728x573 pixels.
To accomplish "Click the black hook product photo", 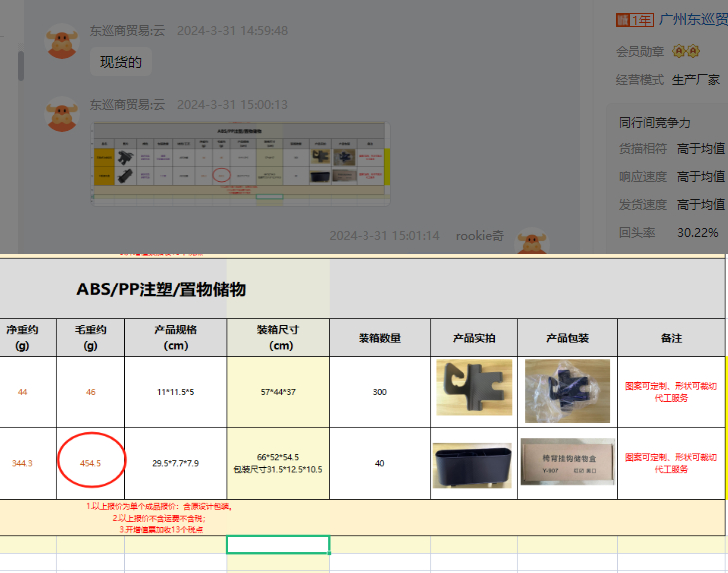I will tap(474, 387).
